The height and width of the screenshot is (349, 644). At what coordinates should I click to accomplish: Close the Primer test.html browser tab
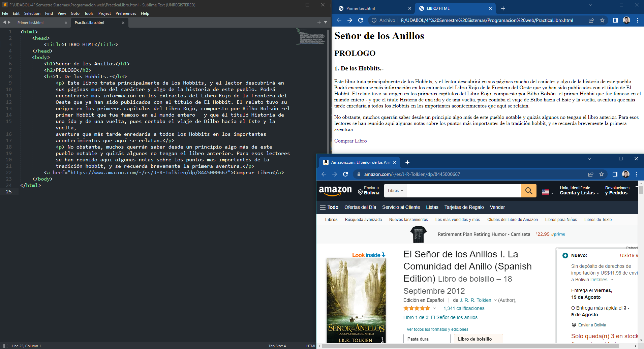click(410, 8)
